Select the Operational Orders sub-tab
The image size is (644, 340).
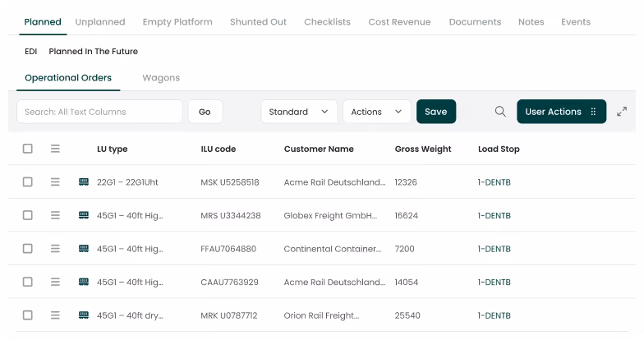(68, 77)
